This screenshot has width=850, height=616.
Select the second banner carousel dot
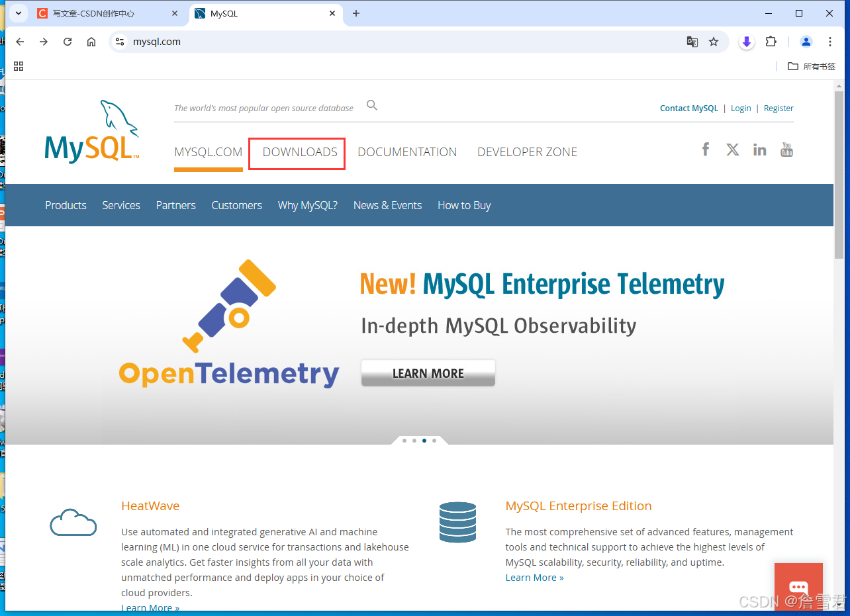tap(414, 440)
